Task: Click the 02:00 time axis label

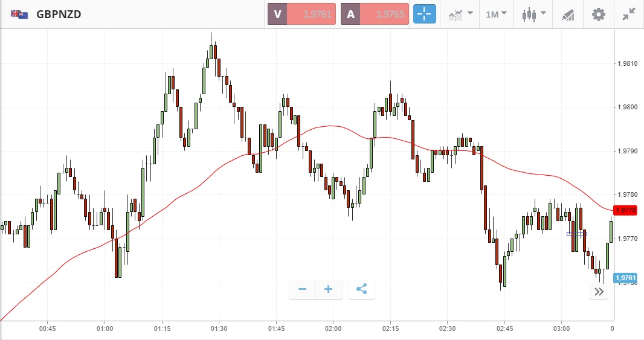Action: coord(333,329)
